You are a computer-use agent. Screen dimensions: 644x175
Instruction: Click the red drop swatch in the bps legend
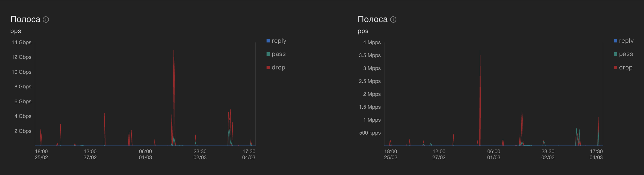[x=268, y=67]
